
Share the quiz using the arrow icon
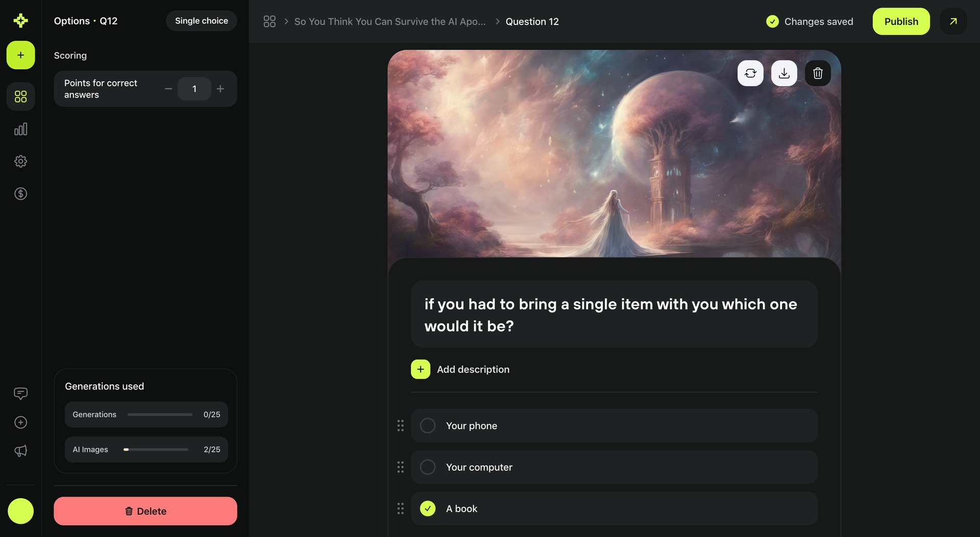953,21
